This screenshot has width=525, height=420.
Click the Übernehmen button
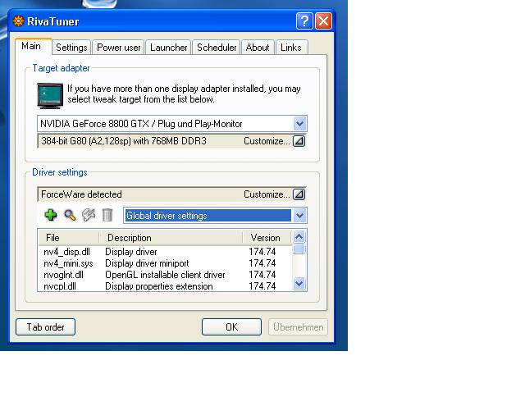[298, 326]
